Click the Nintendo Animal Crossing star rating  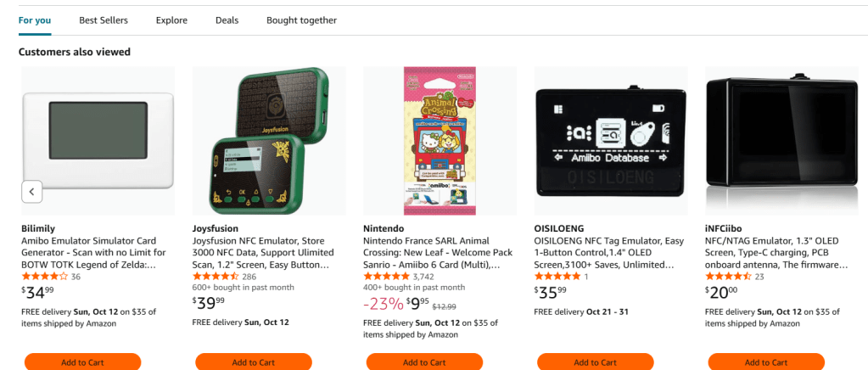(x=386, y=277)
